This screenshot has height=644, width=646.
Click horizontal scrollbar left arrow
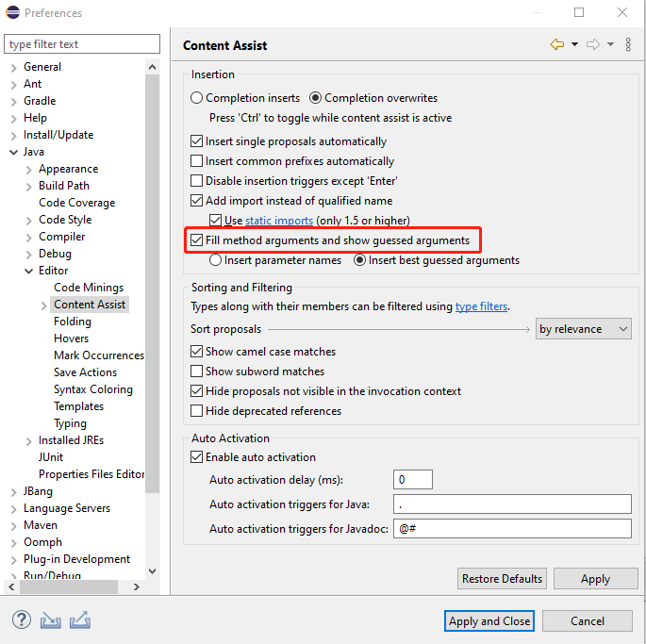point(11,586)
